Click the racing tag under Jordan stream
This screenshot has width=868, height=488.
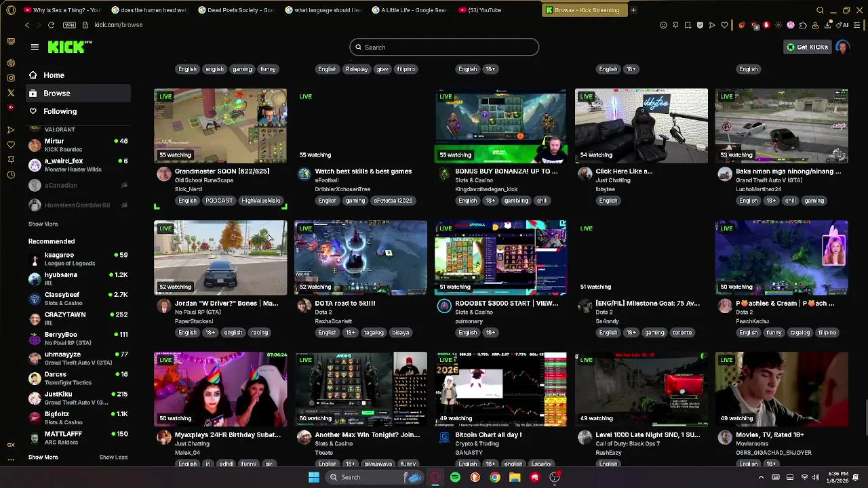(259, 333)
